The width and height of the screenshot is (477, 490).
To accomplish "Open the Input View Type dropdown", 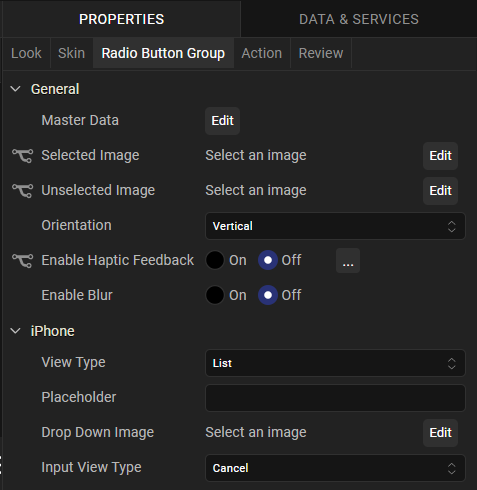I will pyautogui.click(x=335, y=468).
